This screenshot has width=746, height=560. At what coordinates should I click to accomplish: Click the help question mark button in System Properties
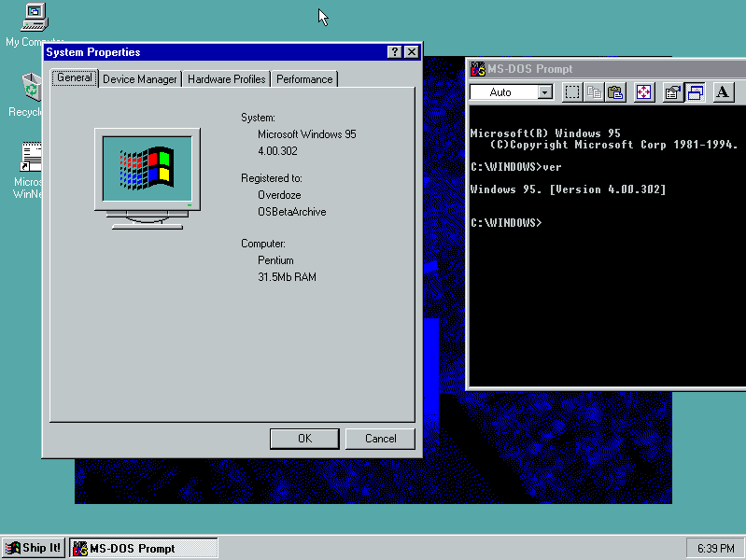coord(394,52)
